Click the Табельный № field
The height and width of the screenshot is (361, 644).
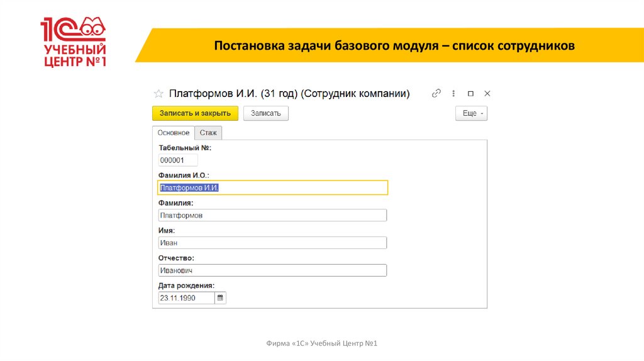[x=178, y=160]
